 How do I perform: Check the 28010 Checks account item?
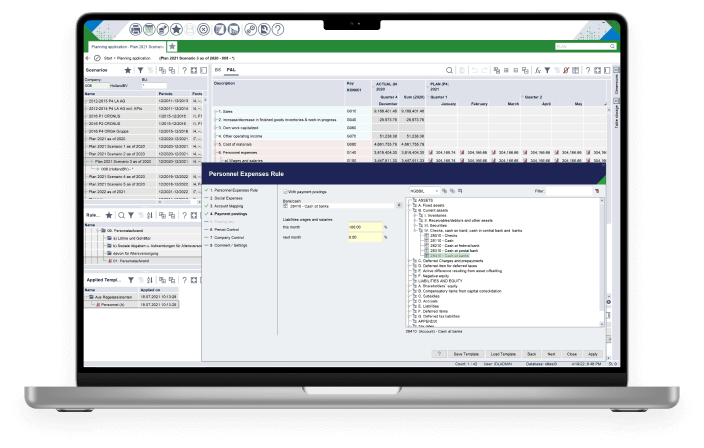pos(428,236)
